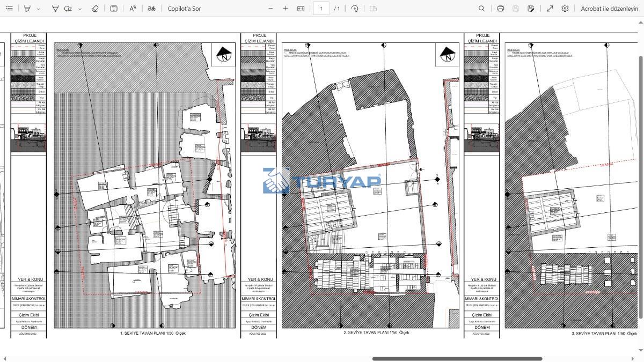Click the page number input field
This screenshot has width=644, height=362.
click(x=321, y=9)
